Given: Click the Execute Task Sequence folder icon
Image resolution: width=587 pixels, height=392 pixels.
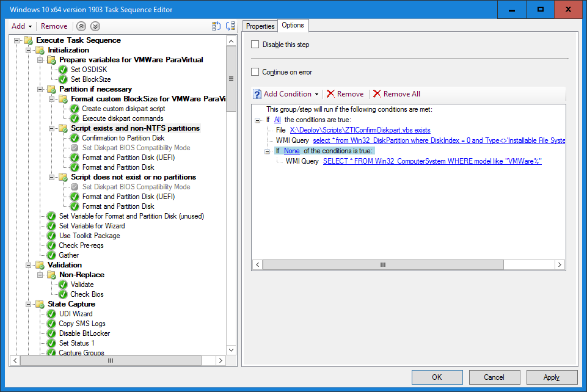Looking at the screenshot, I should click(29, 40).
